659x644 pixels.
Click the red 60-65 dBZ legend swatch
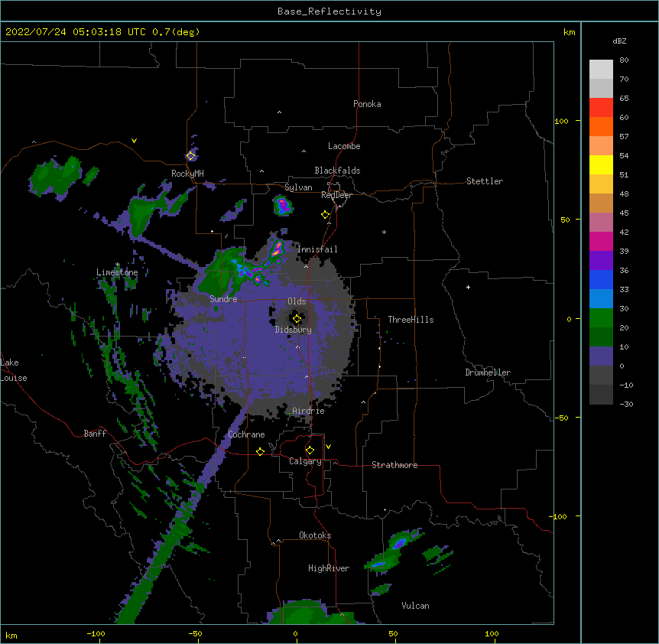601,108
